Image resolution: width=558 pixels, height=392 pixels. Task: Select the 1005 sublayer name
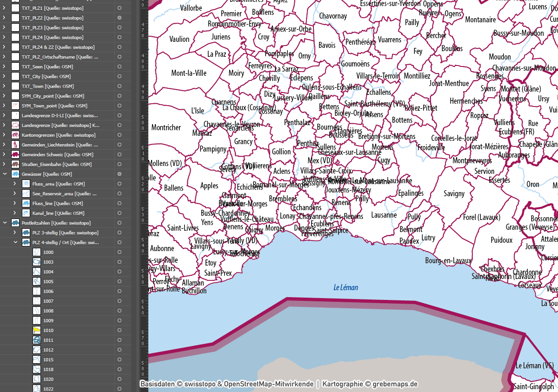click(x=48, y=281)
